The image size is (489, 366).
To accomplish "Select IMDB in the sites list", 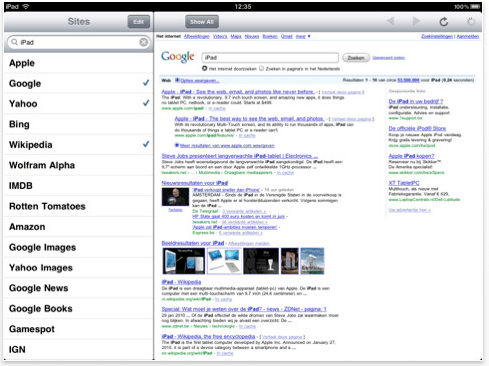I will click(x=79, y=186).
